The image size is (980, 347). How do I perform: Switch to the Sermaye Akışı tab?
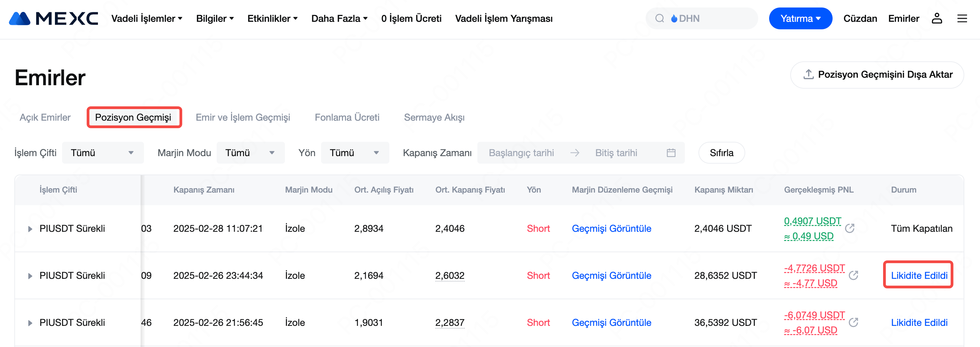click(x=434, y=118)
